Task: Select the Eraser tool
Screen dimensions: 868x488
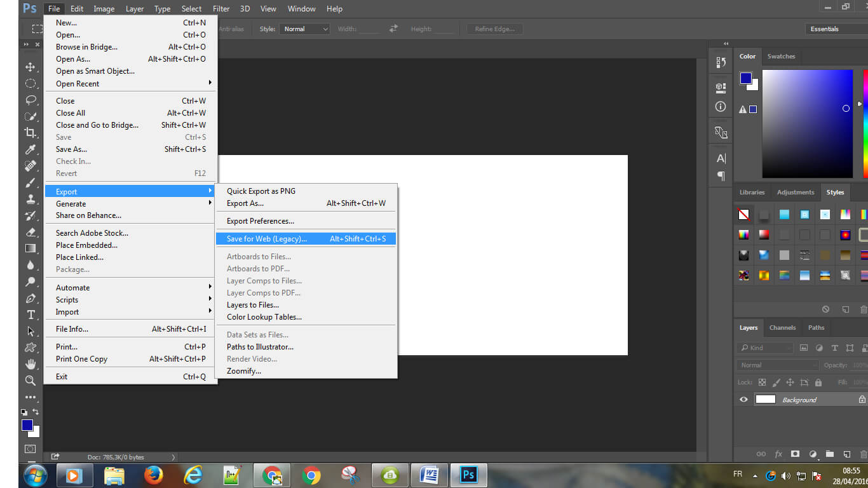Action: click(x=30, y=232)
